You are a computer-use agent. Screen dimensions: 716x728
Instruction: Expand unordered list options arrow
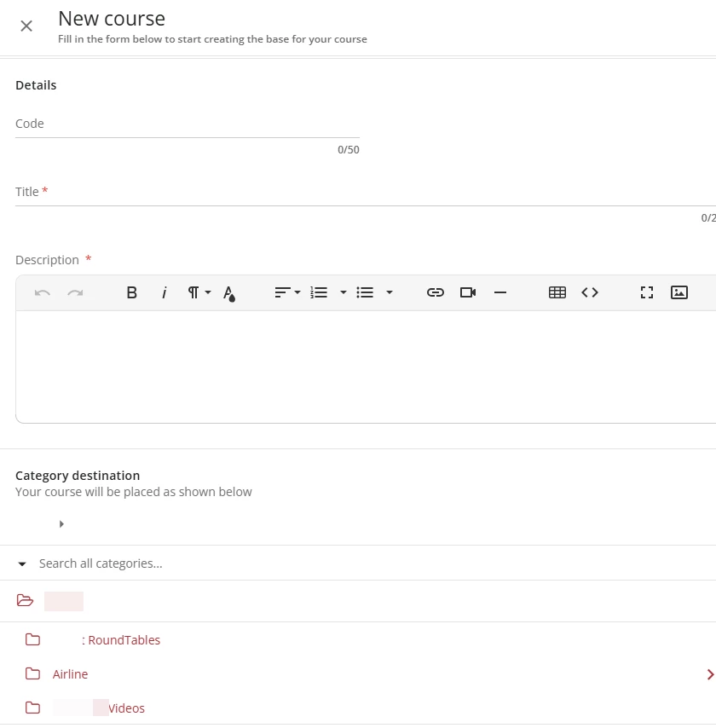coord(390,292)
